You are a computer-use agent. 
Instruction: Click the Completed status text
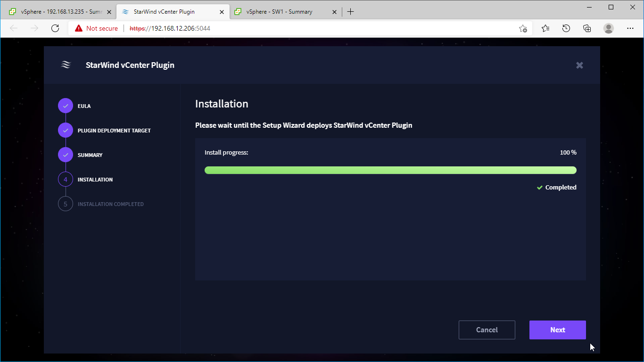pos(561,188)
